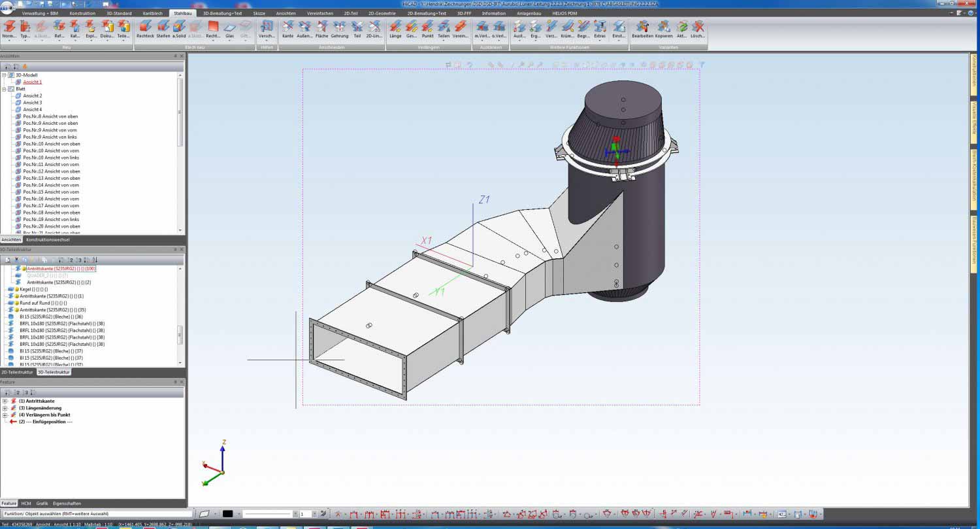Open the Grafik tab at the bottom
Image resolution: width=980 pixels, height=529 pixels.
point(42,503)
